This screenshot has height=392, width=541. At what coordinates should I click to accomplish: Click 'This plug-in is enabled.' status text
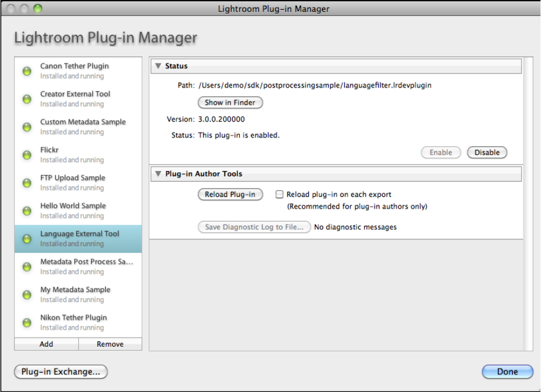(238, 135)
